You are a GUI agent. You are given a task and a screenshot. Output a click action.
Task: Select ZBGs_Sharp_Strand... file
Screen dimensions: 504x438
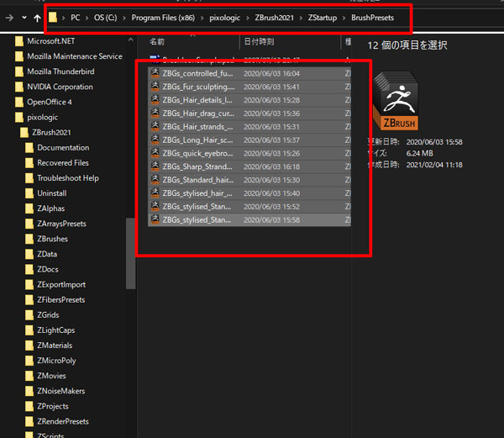pos(249,166)
